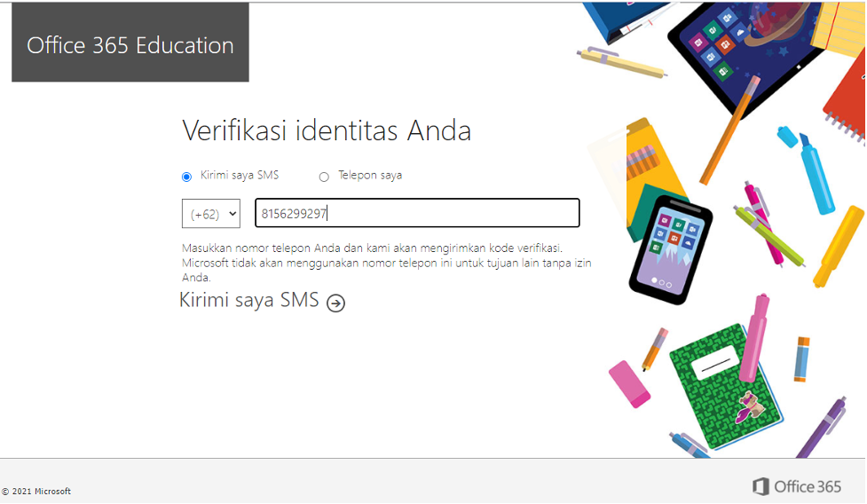Open the (+62) country code dropdown
867x504 pixels.
coord(211,214)
